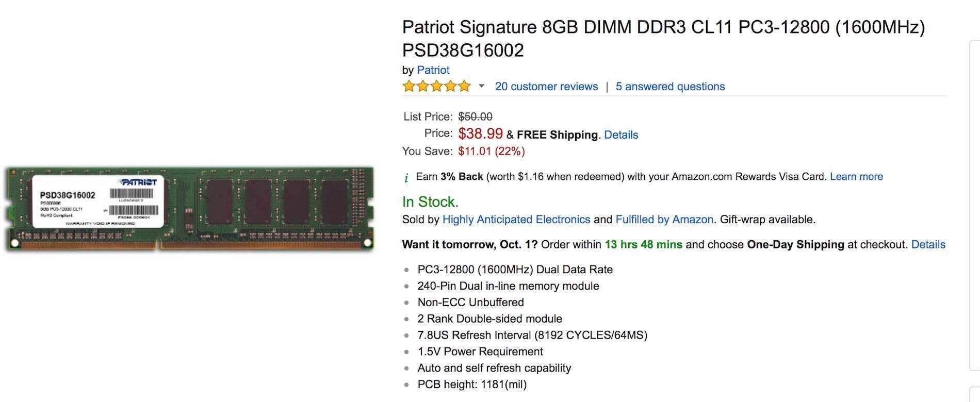Open the 5 answered questions link

669,87
